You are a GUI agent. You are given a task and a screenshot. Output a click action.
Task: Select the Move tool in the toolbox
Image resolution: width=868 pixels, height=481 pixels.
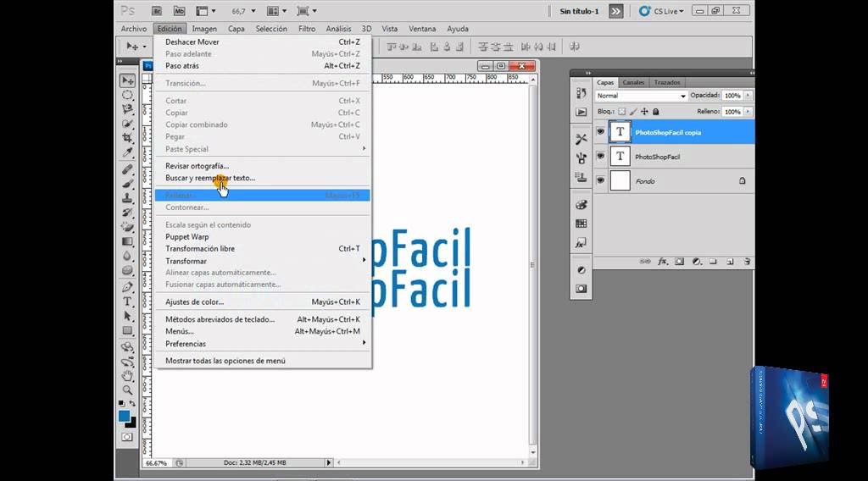pos(127,80)
